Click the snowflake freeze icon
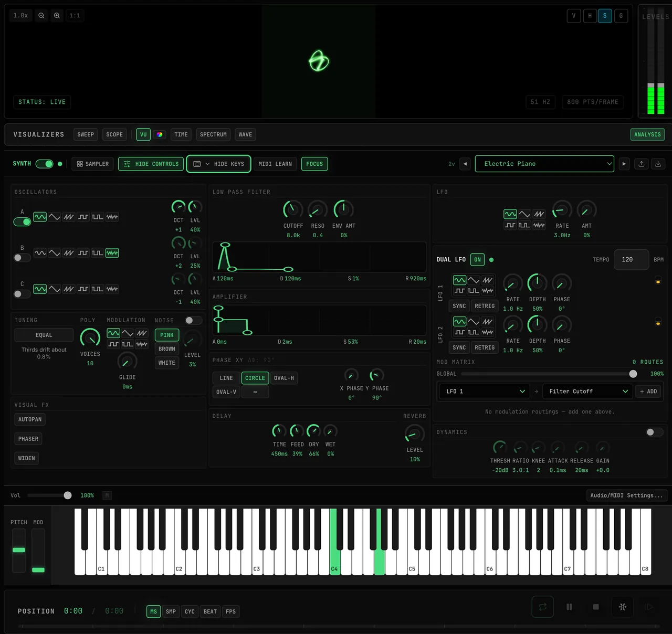 pyautogui.click(x=623, y=607)
